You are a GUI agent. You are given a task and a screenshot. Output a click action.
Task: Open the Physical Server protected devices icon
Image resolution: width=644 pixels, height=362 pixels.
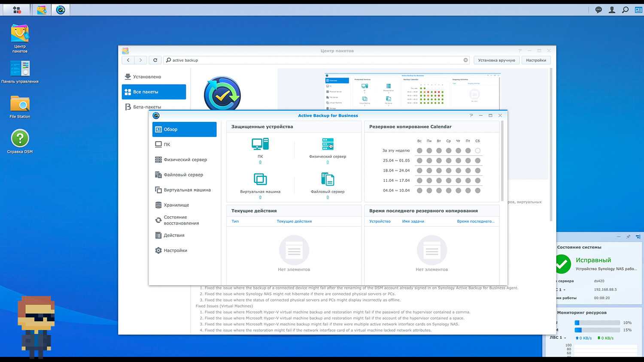coord(328,144)
